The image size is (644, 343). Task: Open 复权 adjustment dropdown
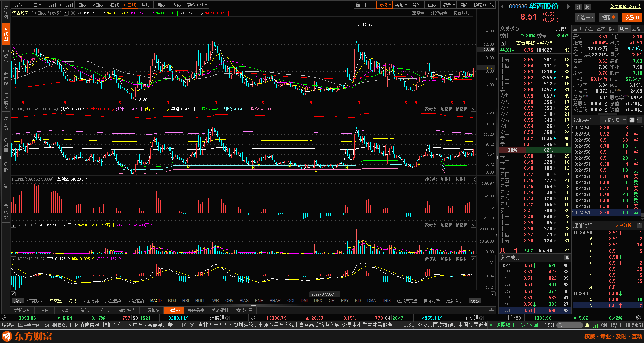(x=385, y=5)
